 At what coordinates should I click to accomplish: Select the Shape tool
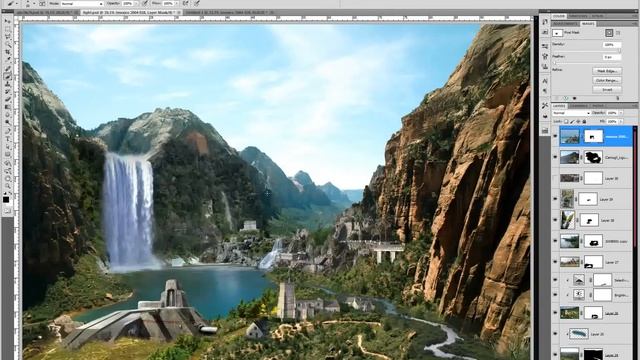pyautogui.click(x=7, y=154)
